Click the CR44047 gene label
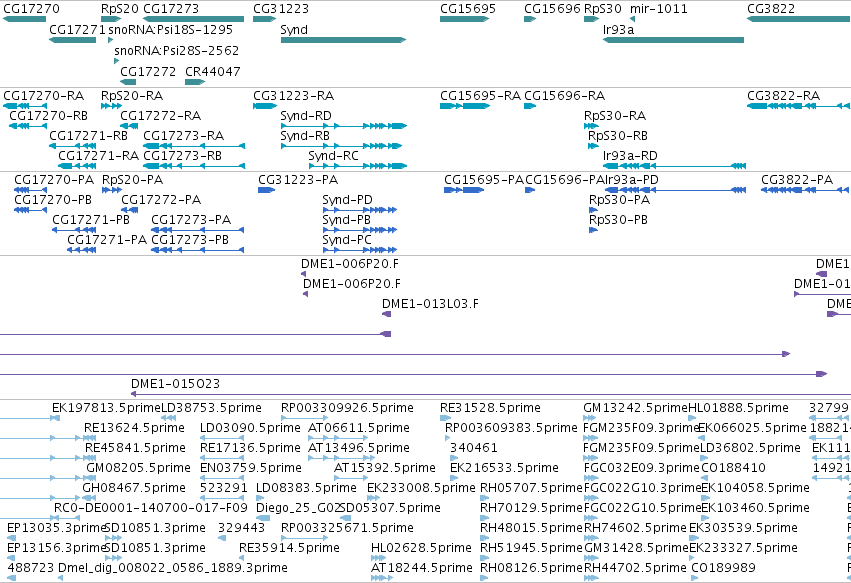 pos(213,71)
